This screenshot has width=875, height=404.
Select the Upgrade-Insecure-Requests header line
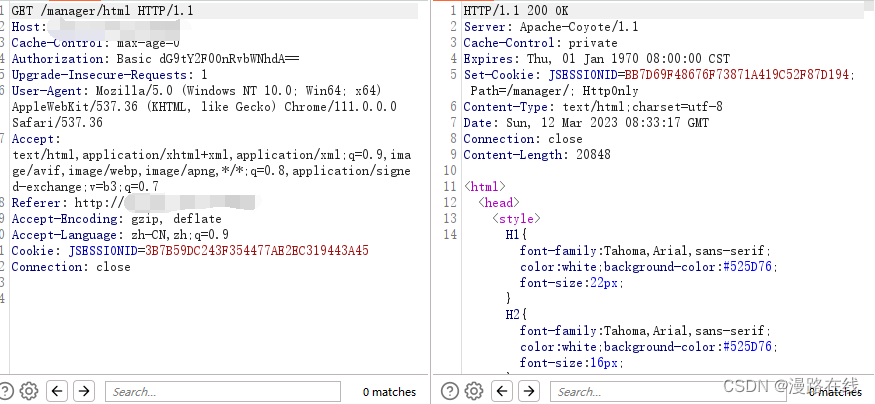pyautogui.click(x=109, y=75)
